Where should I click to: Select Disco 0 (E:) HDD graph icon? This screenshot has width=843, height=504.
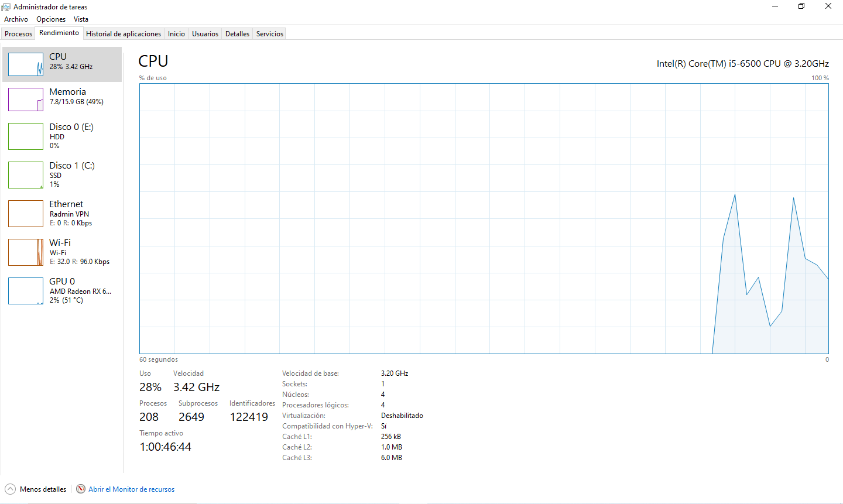26,136
